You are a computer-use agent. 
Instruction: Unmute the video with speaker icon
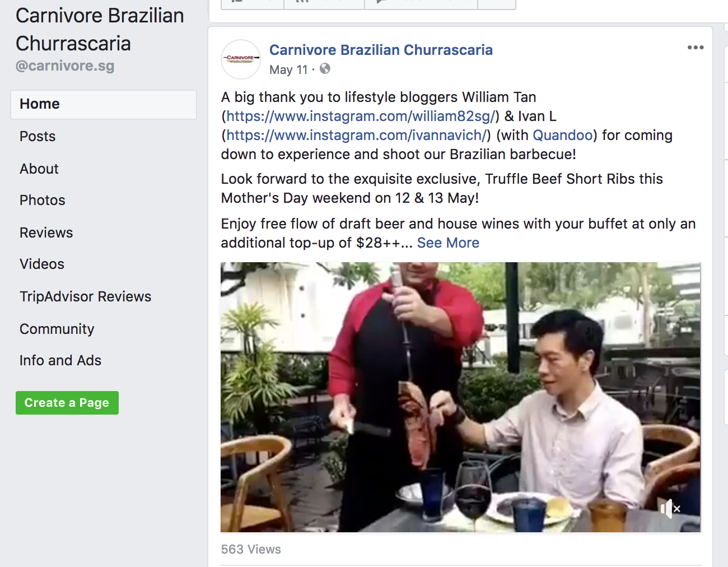tap(669, 509)
